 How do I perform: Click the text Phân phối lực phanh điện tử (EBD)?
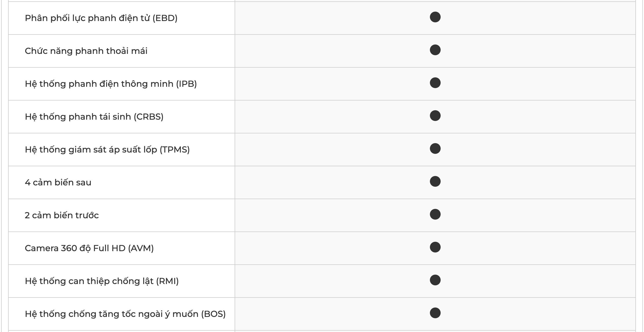pyautogui.click(x=101, y=18)
